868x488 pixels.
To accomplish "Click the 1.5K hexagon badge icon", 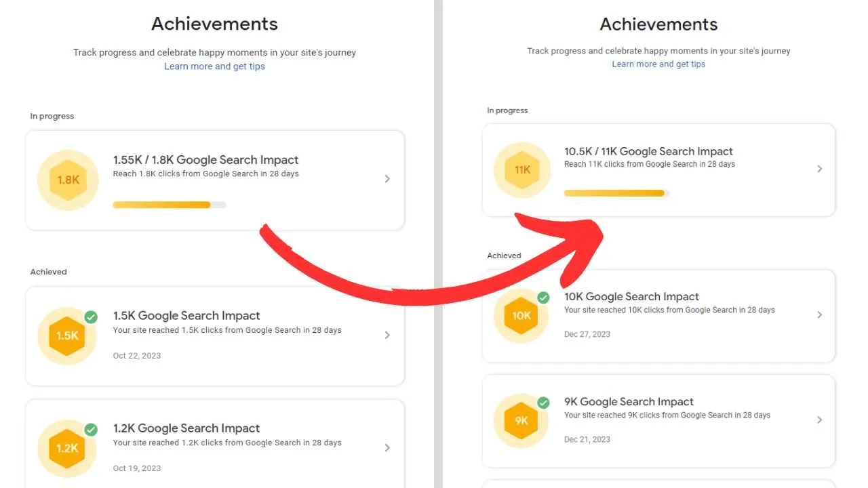I will pos(67,335).
